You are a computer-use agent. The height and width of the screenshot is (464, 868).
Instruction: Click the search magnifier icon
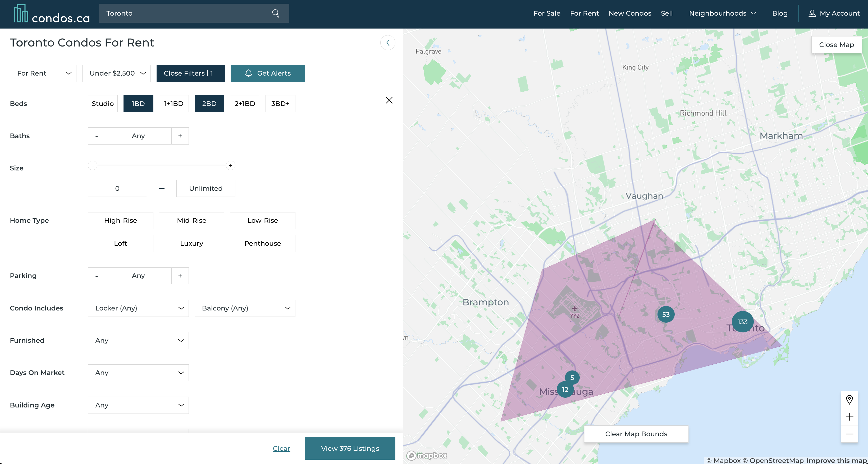[275, 13]
